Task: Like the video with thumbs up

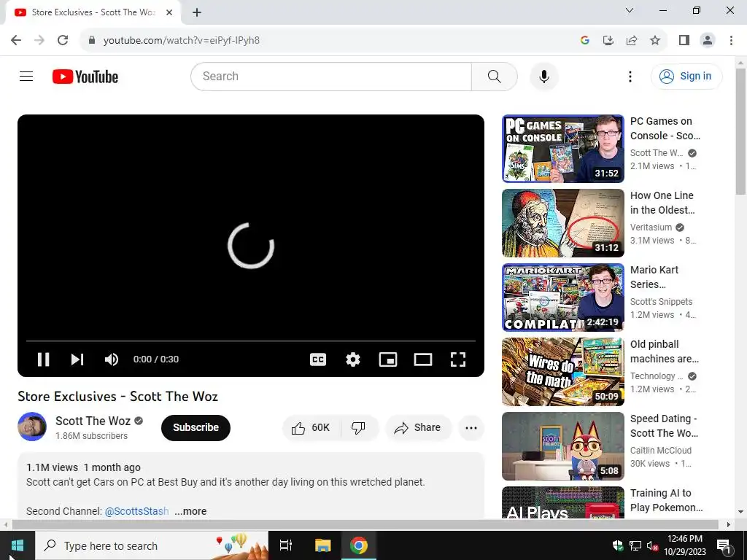Action: (x=311, y=427)
